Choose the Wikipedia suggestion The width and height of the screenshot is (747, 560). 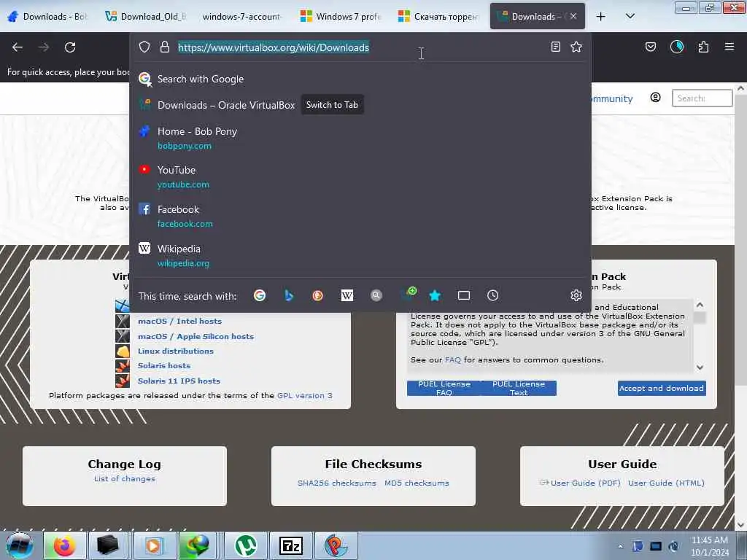(360, 256)
